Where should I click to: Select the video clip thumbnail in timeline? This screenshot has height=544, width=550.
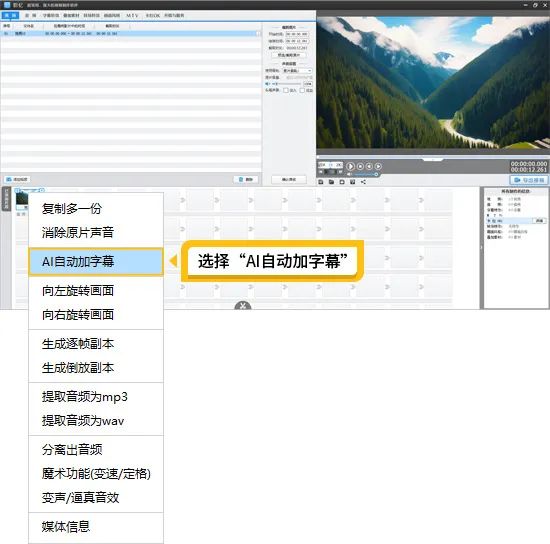pyautogui.click(x=22, y=200)
